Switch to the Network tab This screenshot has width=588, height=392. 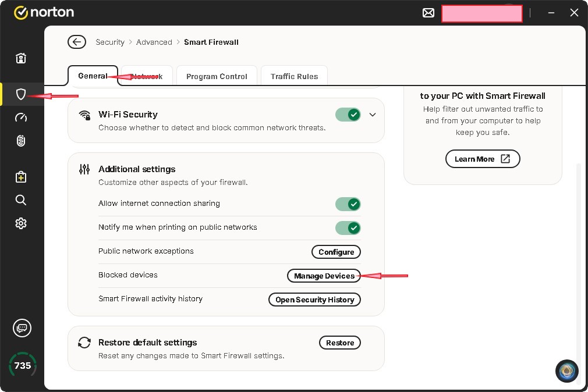[147, 76]
